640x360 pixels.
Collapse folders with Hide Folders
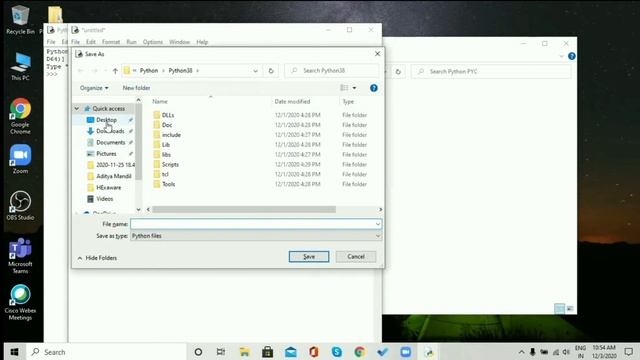(x=97, y=258)
